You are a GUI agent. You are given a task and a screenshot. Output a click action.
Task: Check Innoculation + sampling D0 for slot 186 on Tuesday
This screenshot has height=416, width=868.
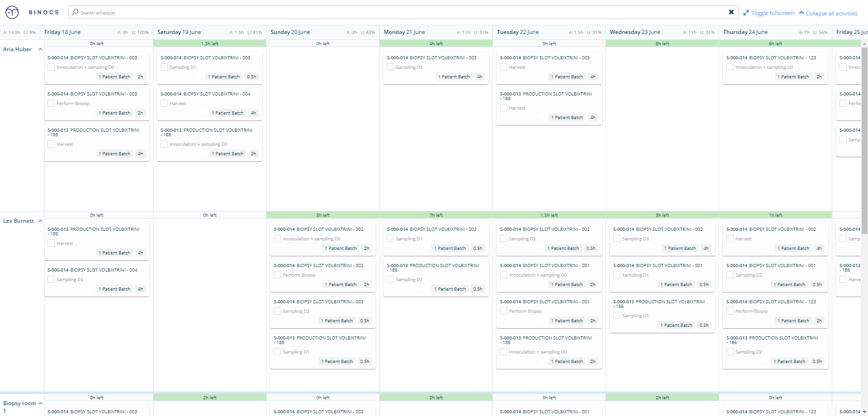[x=504, y=352]
